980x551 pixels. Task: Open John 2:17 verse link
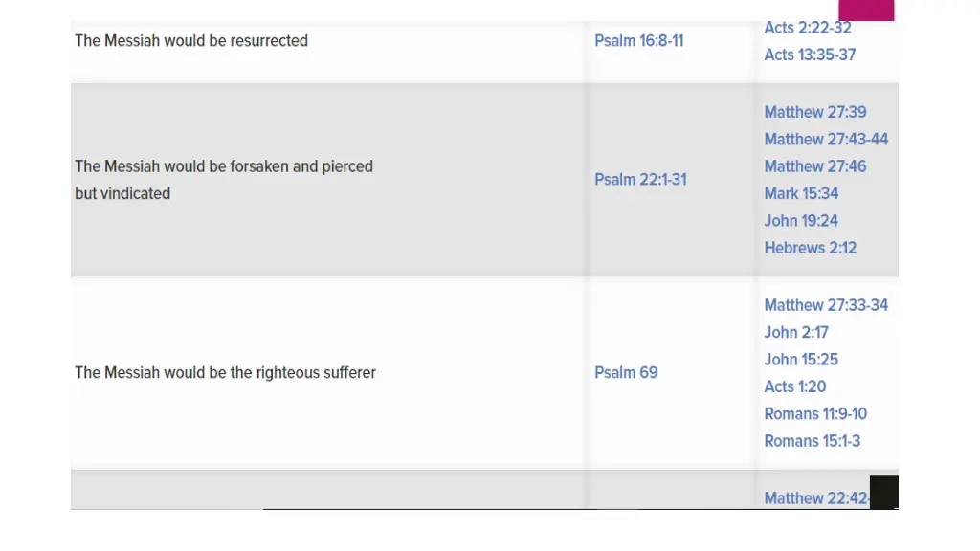[x=796, y=332]
